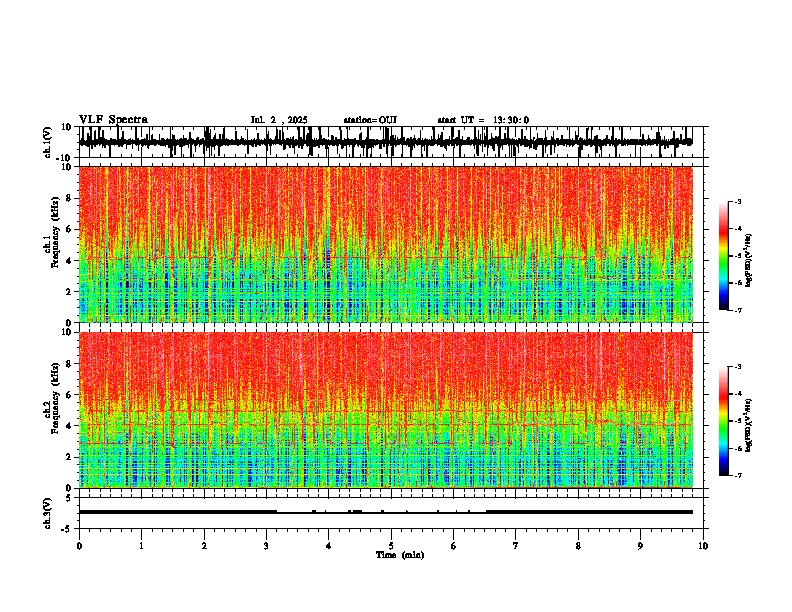Click the "-10" tick on ch.1(V) axis
Viewport: 792px width, 612px height.
[x=65, y=158]
